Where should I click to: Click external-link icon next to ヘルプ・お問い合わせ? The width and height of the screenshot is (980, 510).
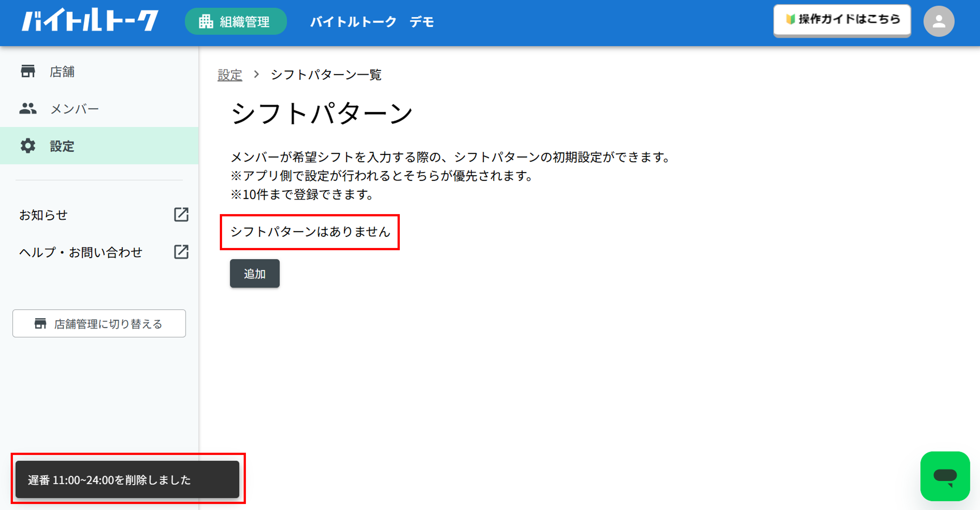(x=181, y=252)
